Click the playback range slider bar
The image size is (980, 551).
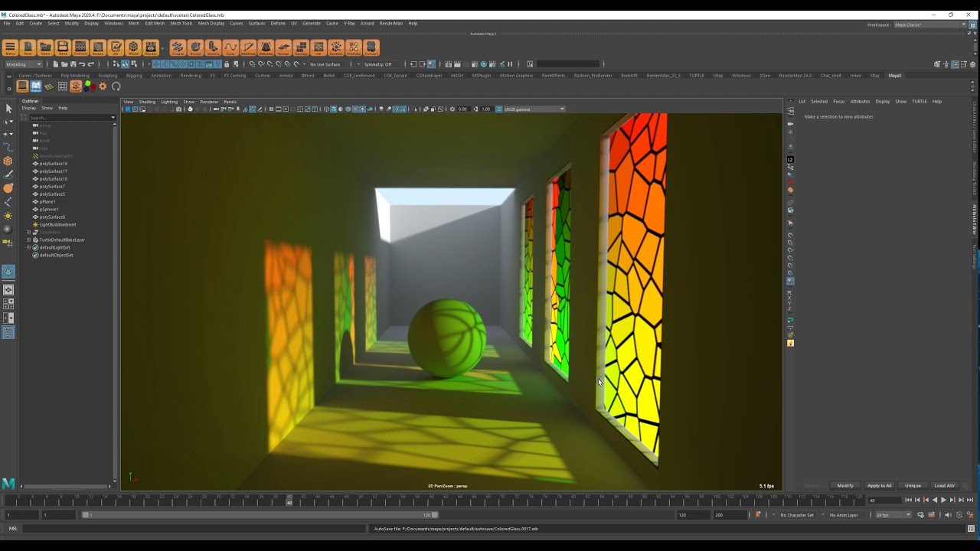pyautogui.click(x=260, y=515)
